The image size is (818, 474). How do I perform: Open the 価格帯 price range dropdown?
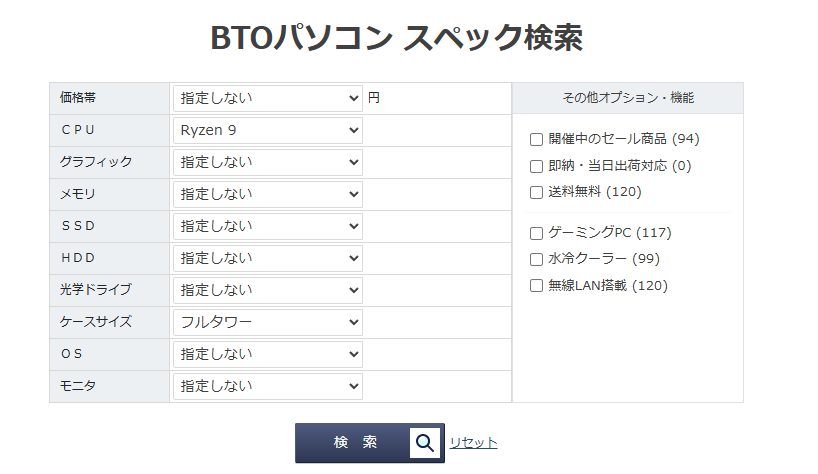point(267,98)
